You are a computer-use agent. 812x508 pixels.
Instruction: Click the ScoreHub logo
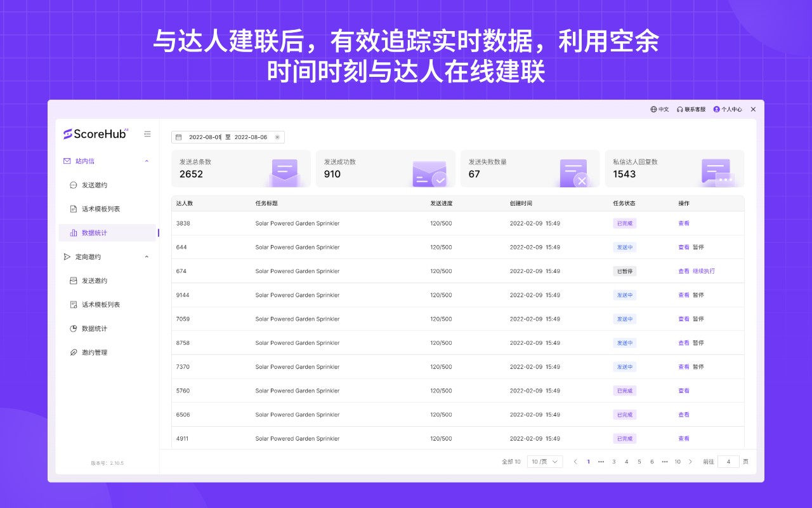point(96,133)
